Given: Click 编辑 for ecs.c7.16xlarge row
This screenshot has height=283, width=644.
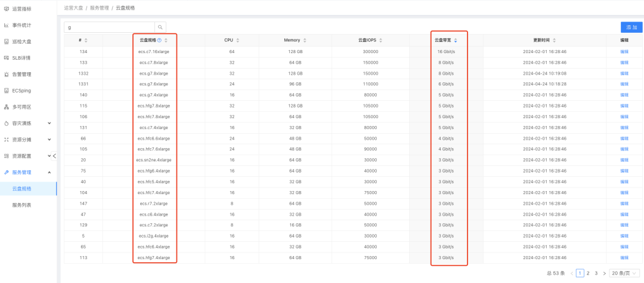Looking at the screenshot, I should (x=624, y=52).
